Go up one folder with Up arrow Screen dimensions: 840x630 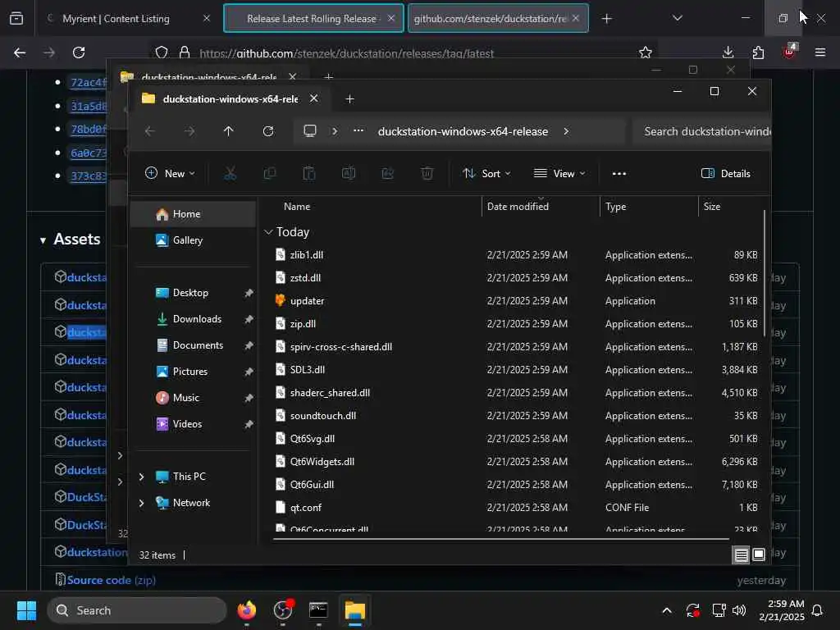[x=229, y=131]
